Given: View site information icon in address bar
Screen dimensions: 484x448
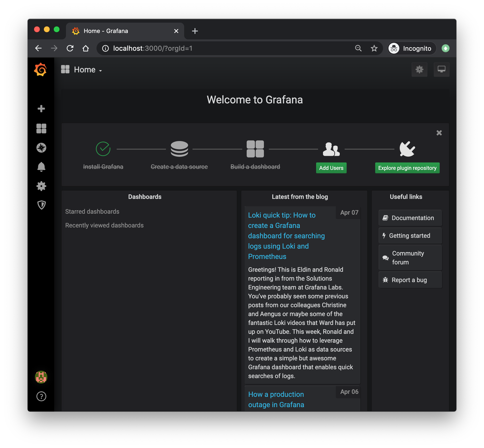Looking at the screenshot, I should pyautogui.click(x=105, y=48).
